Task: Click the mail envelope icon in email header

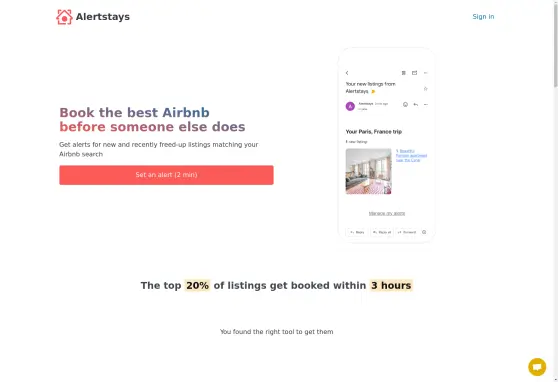Action: [414, 73]
